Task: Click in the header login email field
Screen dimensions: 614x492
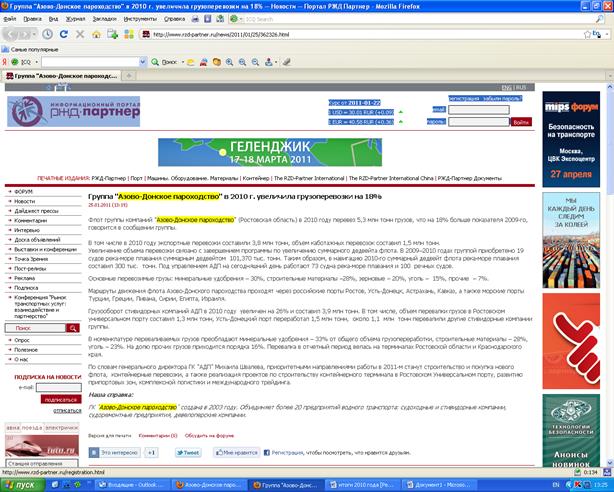Action: click(479, 110)
